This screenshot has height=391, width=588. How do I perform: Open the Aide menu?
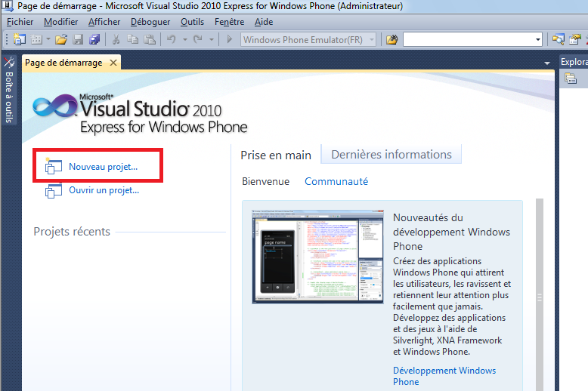(x=264, y=22)
